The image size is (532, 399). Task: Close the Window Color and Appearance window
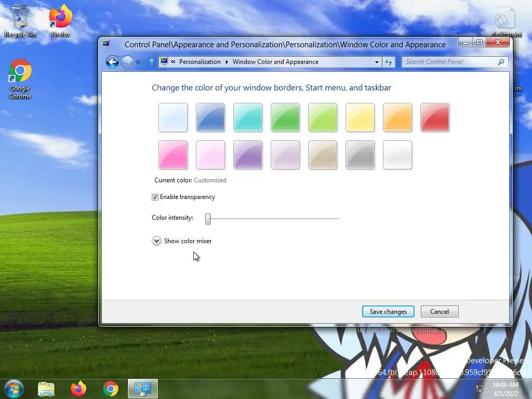[x=498, y=43]
